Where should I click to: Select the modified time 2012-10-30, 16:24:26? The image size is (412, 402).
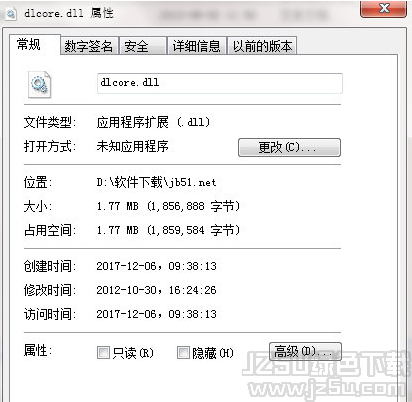(156, 290)
